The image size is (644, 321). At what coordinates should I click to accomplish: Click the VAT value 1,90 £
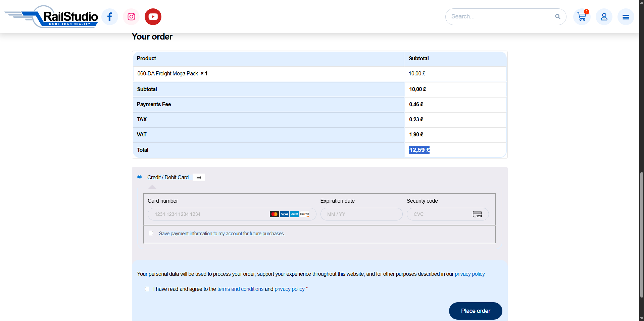(x=416, y=134)
